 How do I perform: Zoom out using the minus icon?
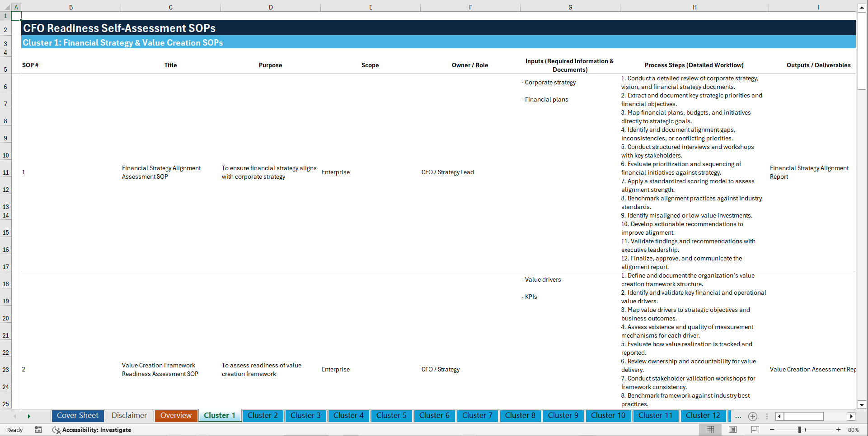point(772,430)
